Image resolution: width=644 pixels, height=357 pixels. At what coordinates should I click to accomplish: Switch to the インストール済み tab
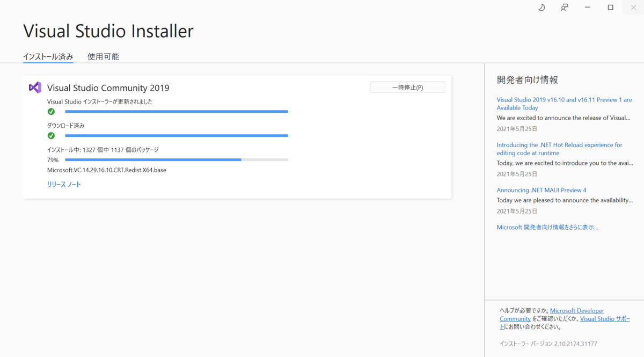[x=48, y=56]
